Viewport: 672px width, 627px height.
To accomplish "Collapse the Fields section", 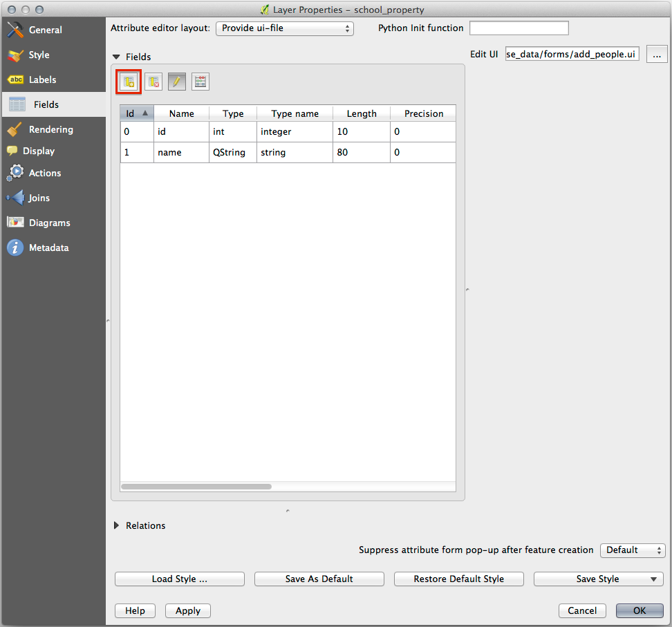I will (x=117, y=57).
